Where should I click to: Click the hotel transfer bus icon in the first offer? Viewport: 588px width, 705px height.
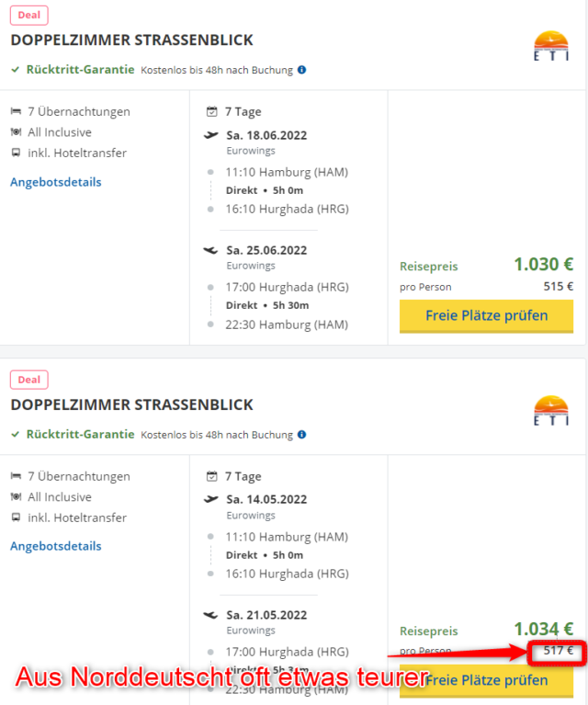point(16,153)
